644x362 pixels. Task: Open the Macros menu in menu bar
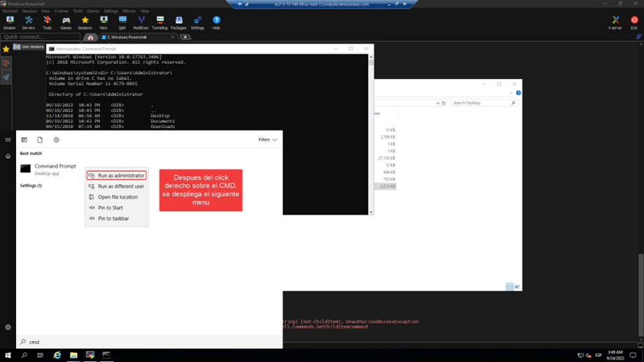[129, 11]
